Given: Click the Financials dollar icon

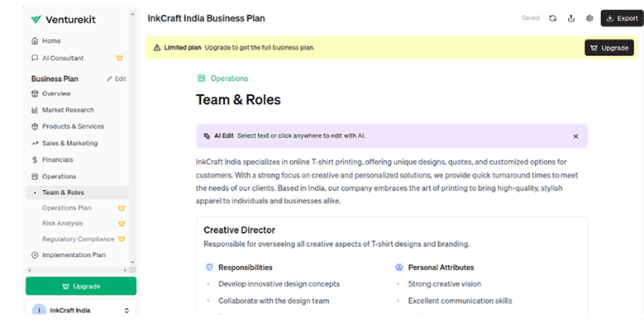Looking at the screenshot, I should [x=35, y=159].
